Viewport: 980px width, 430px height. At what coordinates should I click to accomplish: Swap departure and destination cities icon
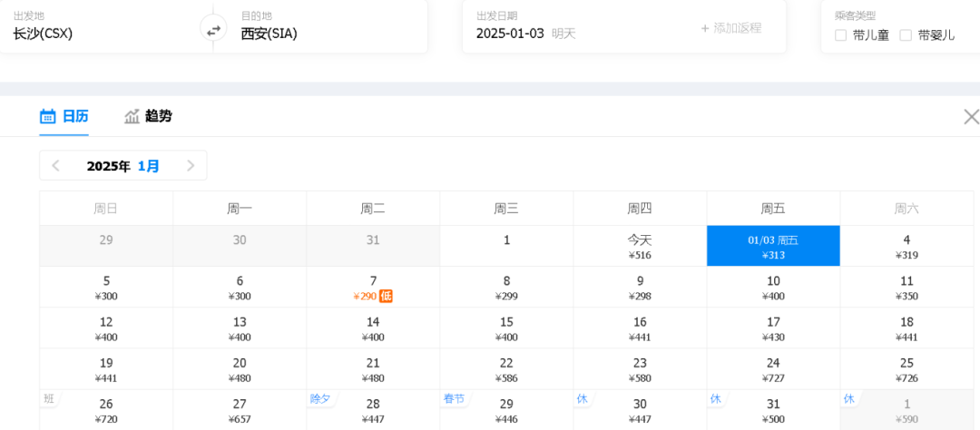coord(213,30)
